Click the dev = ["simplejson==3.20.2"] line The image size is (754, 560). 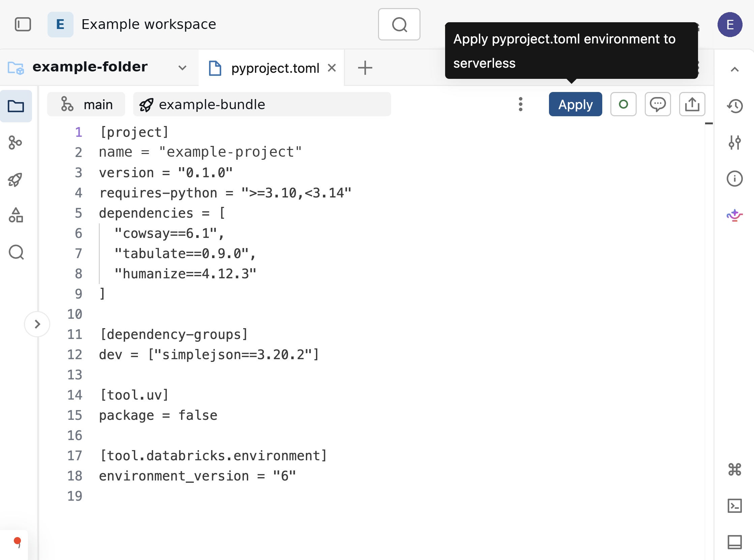pos(209,355)
